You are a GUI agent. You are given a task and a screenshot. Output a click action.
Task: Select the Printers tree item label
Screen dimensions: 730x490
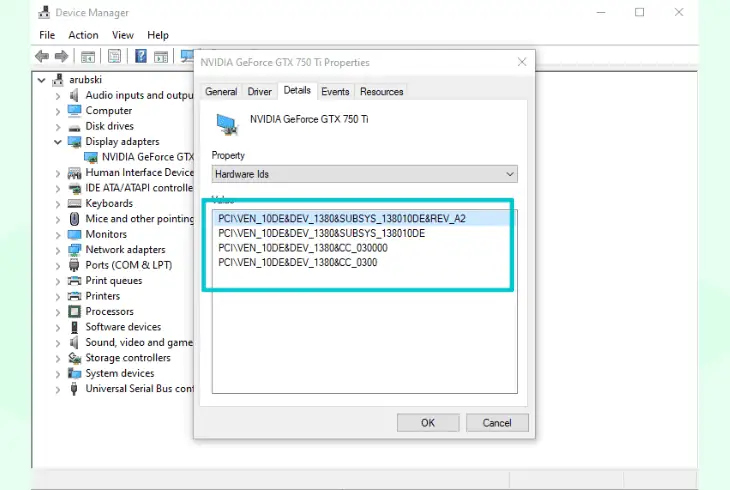pos(102,296)
